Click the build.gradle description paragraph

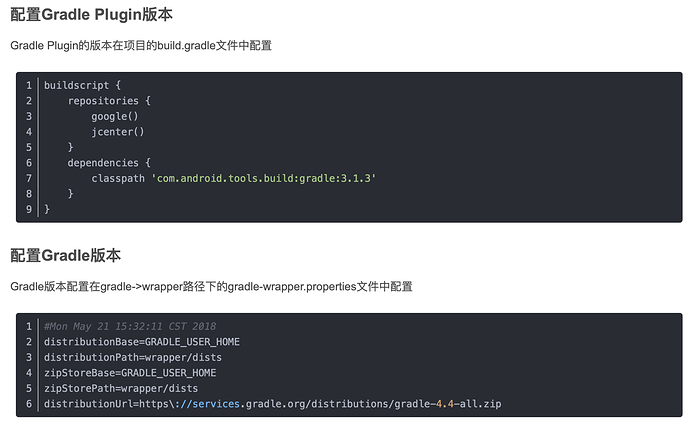point(141,46)
